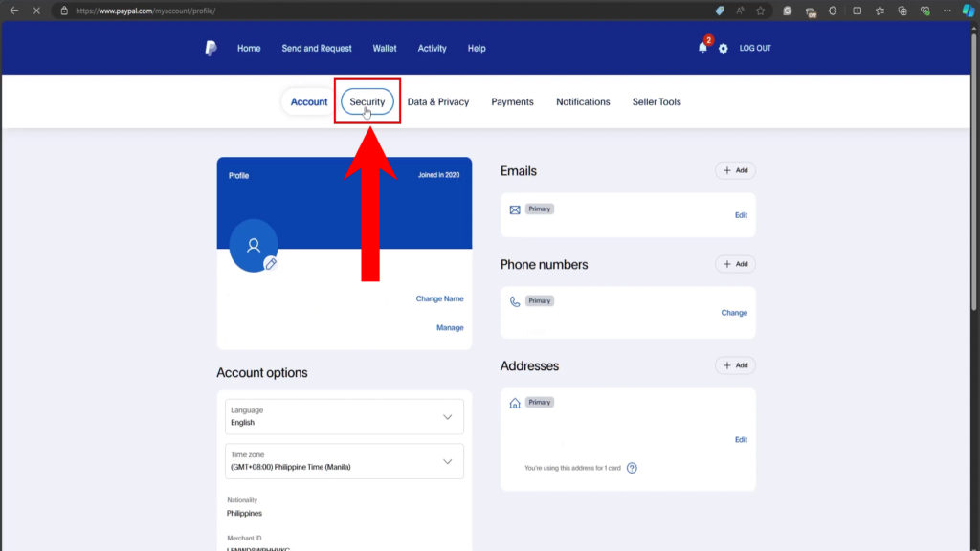
Task: Expand the Time zone dropdown
Action: click(345, 461)
